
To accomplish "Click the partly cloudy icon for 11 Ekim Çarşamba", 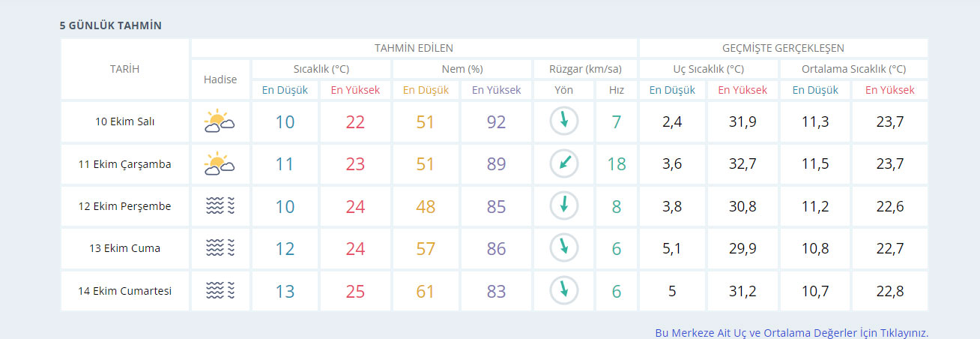I will [x=220, y=164].
